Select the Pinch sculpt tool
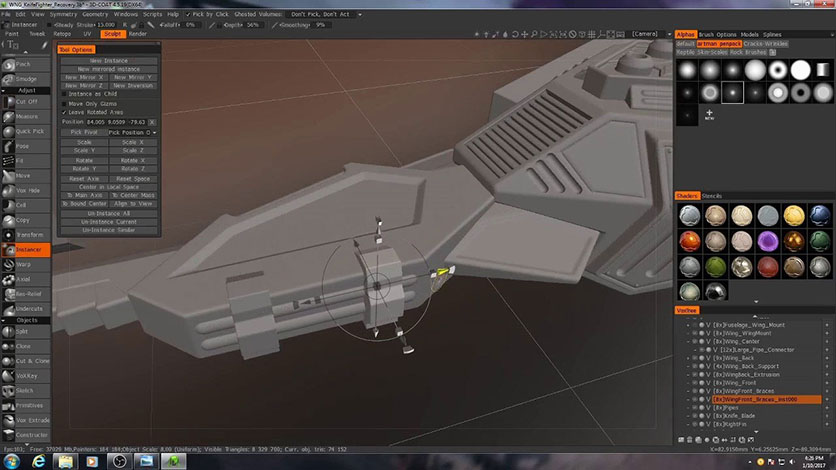Image resolution: width=836 pixels, height=470 pixels. [x=26, y=64]
